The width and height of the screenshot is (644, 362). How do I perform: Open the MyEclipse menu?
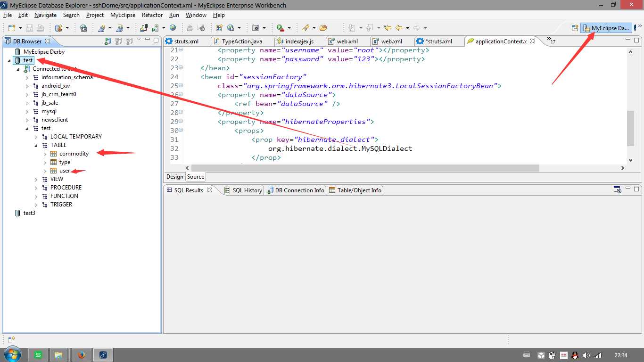click(x=123, y=15)
